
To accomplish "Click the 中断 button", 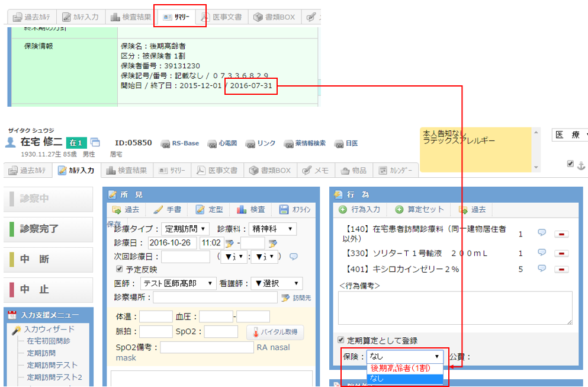I will tap(49, 260).
